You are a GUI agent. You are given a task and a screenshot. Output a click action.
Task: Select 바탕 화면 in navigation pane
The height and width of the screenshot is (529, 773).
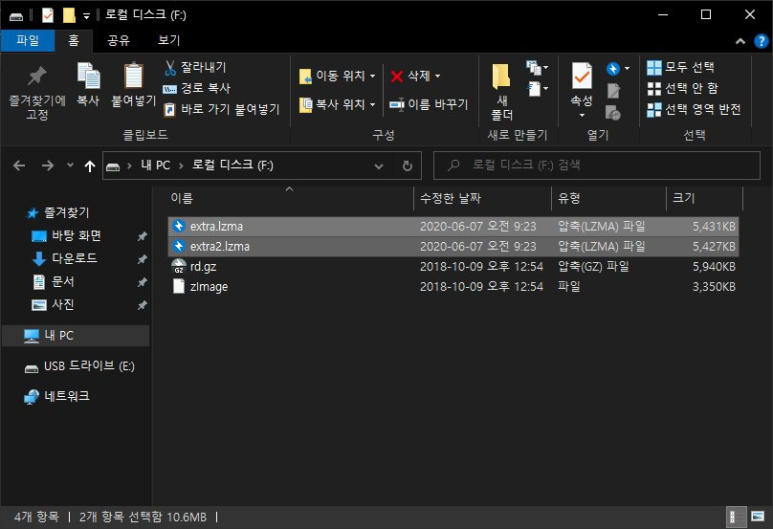click(x=76, y=236)
